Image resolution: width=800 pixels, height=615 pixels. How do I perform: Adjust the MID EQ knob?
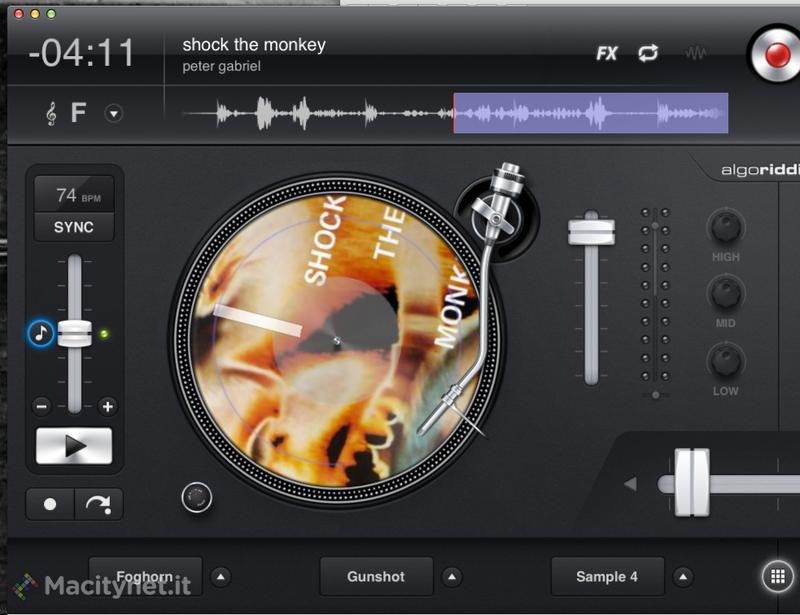pos(726,292)
